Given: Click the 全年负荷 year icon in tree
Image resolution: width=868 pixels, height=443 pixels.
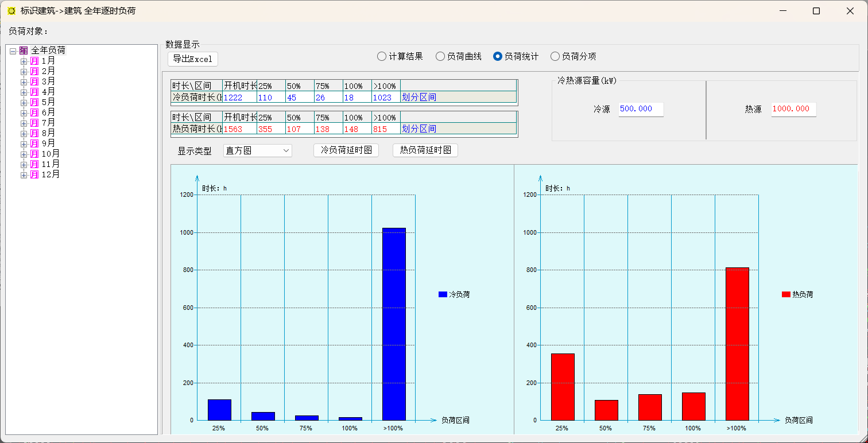Looking at the screenshot, I should pyautogui.click(x=24, y=50).
